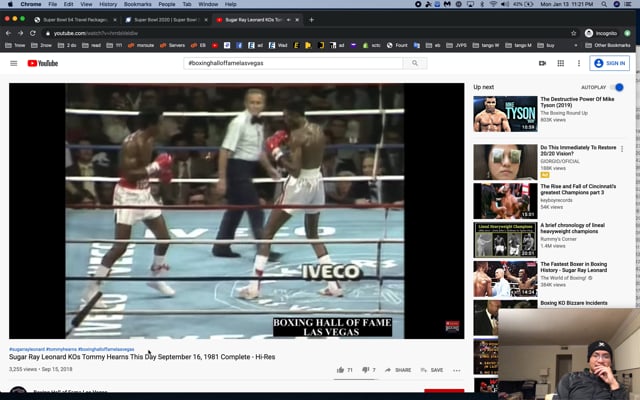
Task: Open the History menu in menu bar
Action: [108, 4]
